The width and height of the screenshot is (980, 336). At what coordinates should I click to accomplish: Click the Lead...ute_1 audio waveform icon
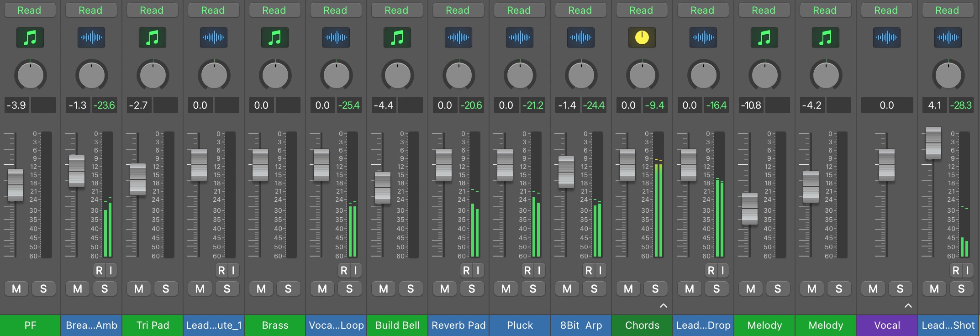[214, 37]
